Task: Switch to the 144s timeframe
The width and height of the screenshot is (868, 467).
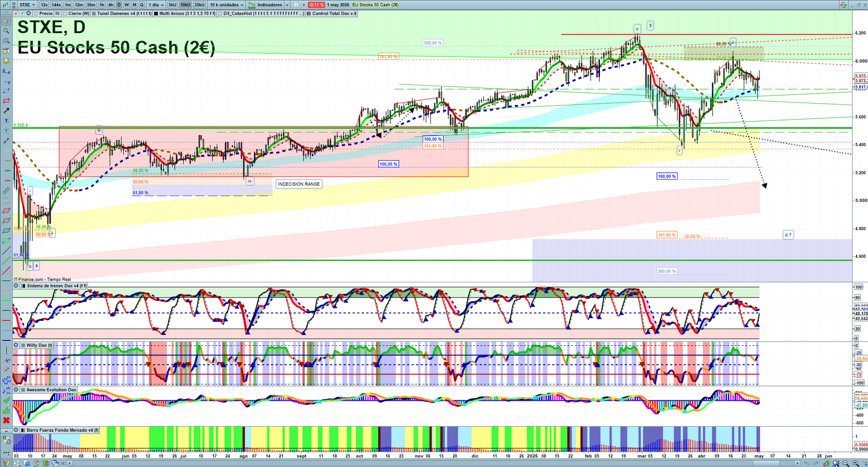Action: tap(56, 5)
